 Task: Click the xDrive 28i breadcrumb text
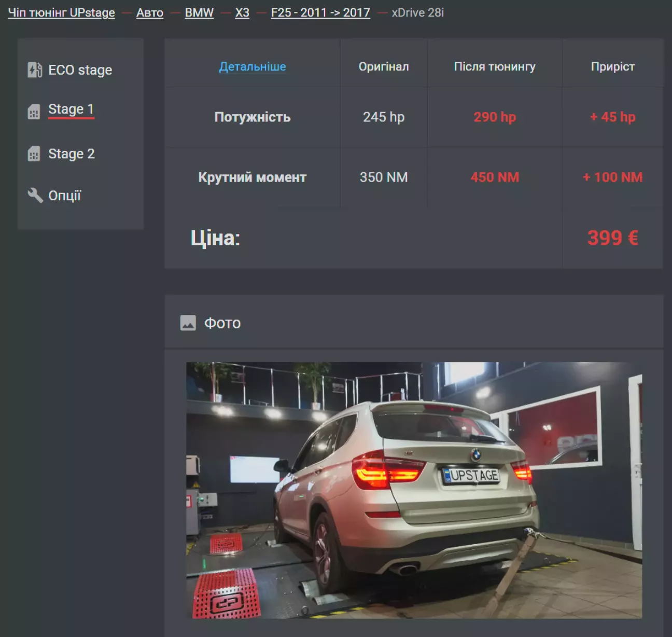418,12
